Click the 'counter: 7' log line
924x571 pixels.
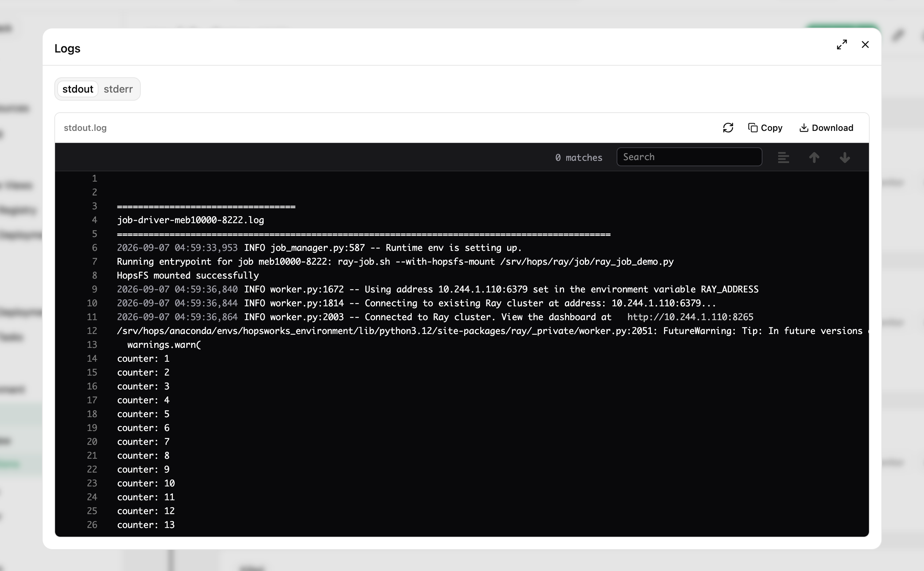point(143,442)
